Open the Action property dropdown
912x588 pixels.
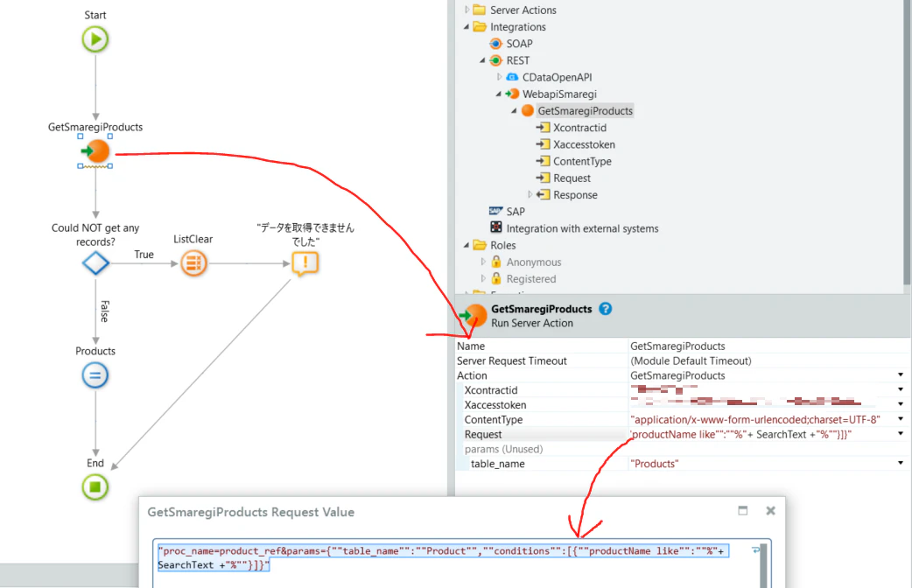coord(901,375)
